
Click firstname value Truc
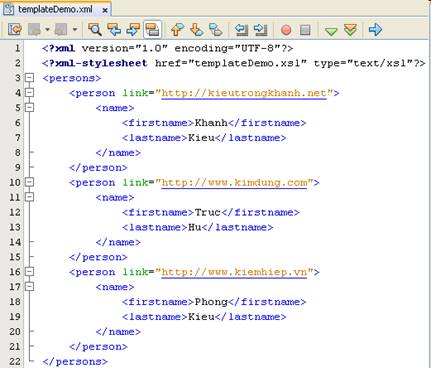(x=208, y=212)
